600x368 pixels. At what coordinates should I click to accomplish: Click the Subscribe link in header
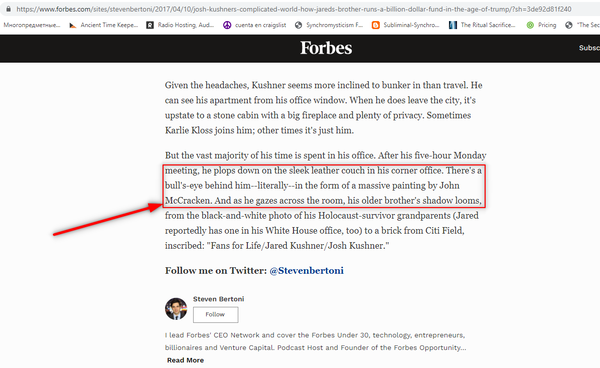click(589, 48)
